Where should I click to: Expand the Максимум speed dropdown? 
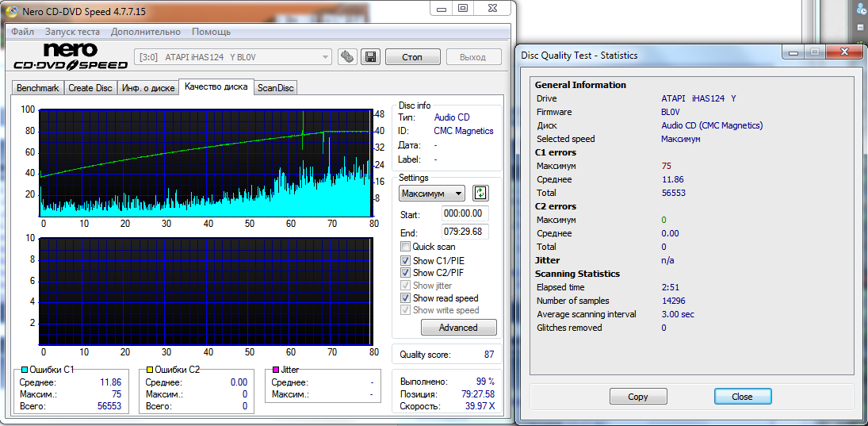click(432, 194)
